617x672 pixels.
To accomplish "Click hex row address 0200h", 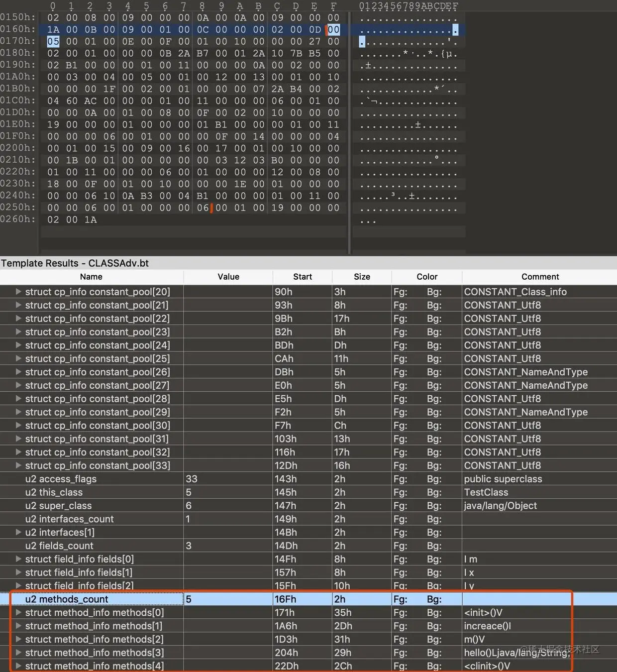I will click(x=18, y=148).
